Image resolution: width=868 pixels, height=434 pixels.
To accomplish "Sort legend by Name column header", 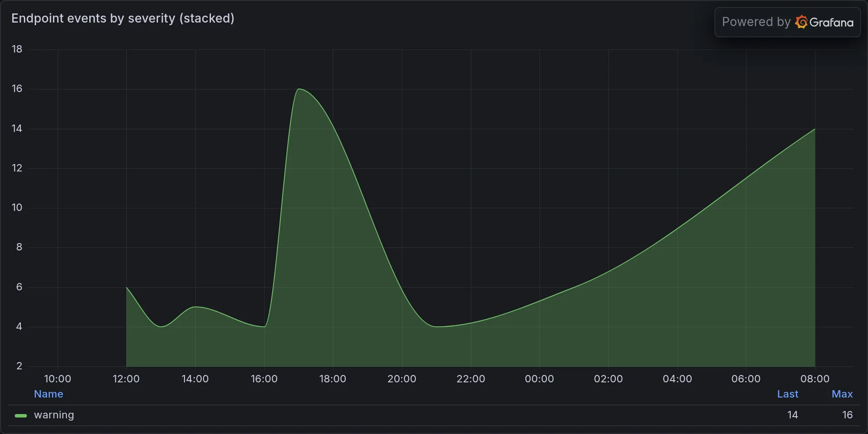I will pos(49,394).
